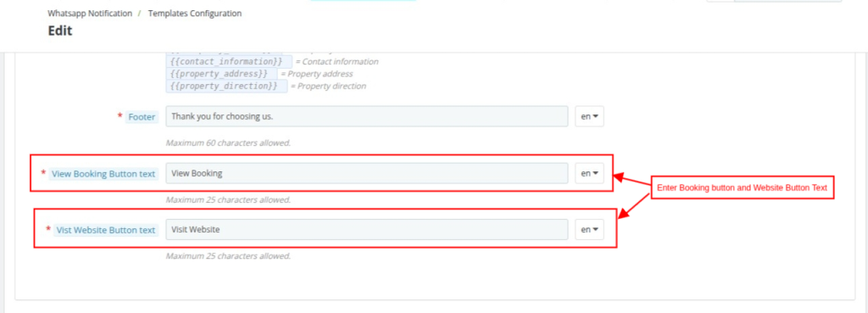Go to Templates Configuration breadcrumb

pos(195,14)
